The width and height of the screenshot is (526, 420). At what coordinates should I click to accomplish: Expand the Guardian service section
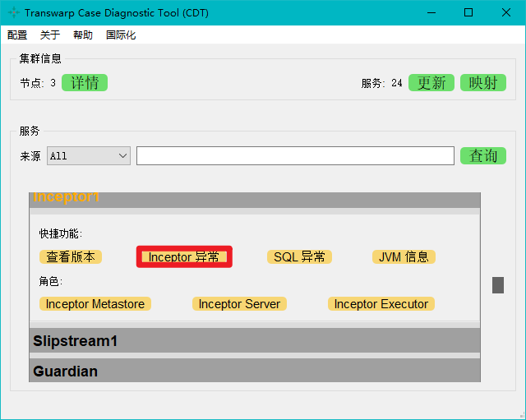click(255, 371)
